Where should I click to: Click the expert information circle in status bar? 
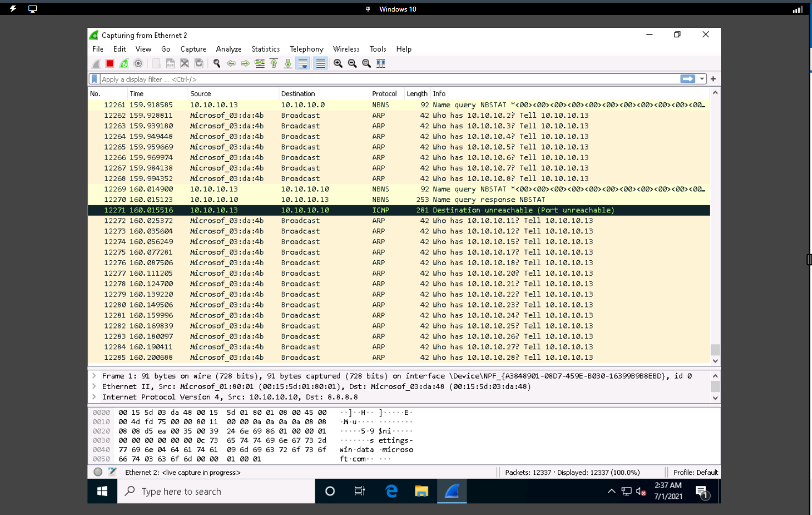[98, 472]
